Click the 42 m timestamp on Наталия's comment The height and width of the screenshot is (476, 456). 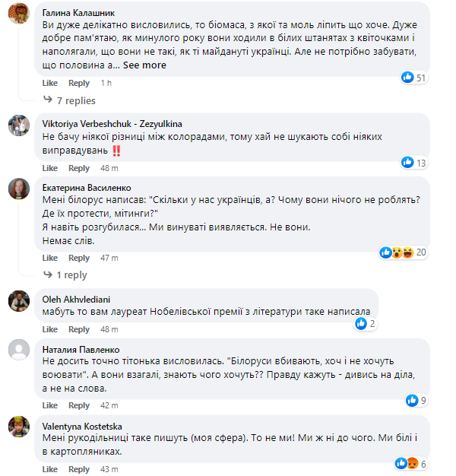[x=109, y=405]
